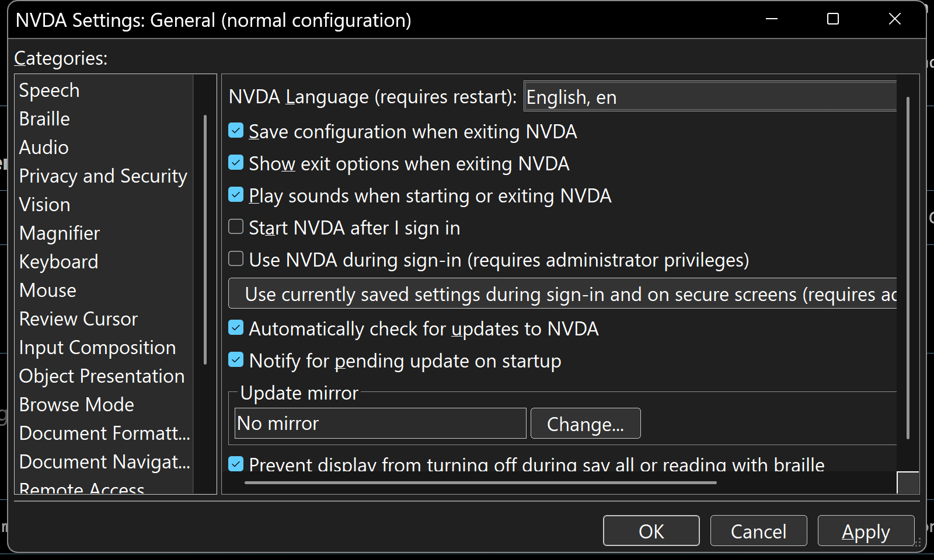Viewport: 934px width, 560px height.
Task: Confirm settings with OK button
Action: 651,531
